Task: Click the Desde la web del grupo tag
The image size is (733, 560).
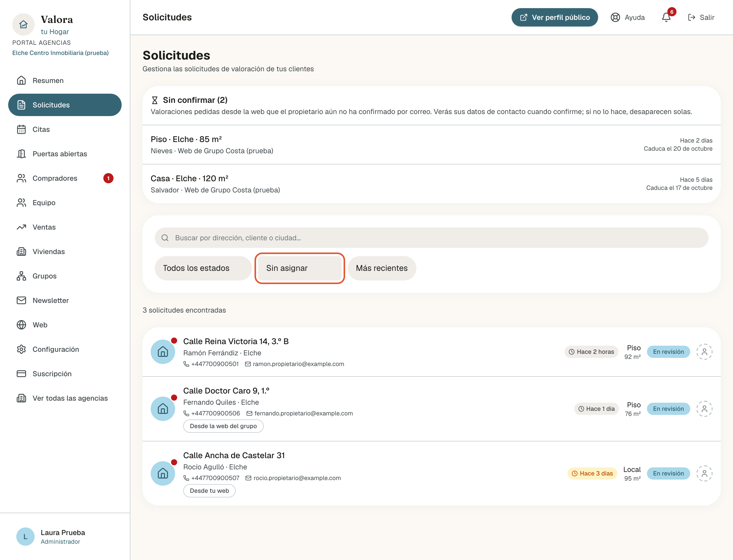Action: [223, 426]
